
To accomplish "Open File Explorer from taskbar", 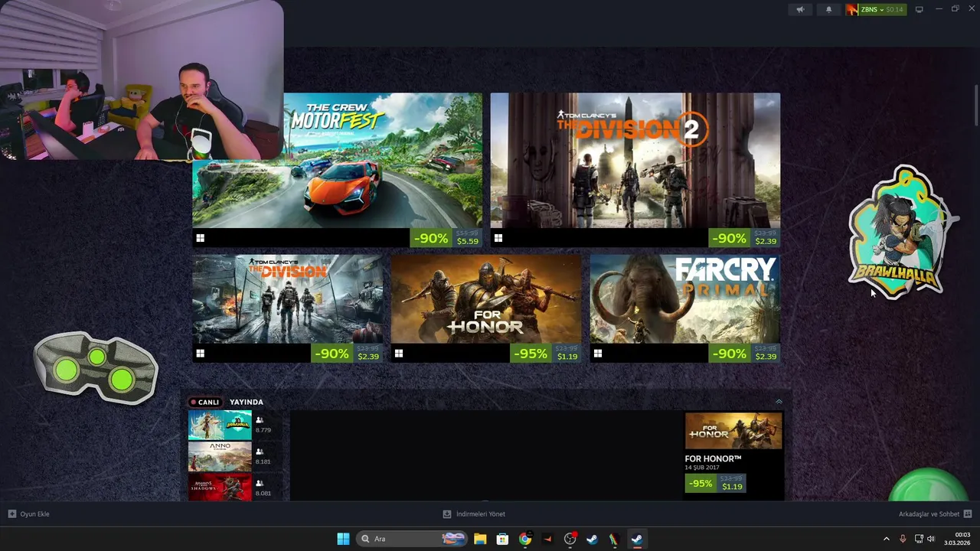I will [480, 539].
